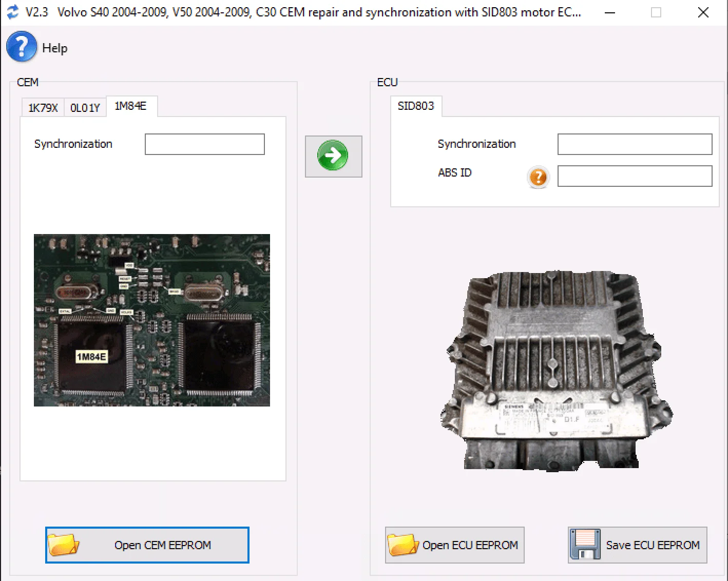Click the 1M84E circuit board photo
Image resolution: width=728 pixels, height=581 pixels.
click(151, 320)
